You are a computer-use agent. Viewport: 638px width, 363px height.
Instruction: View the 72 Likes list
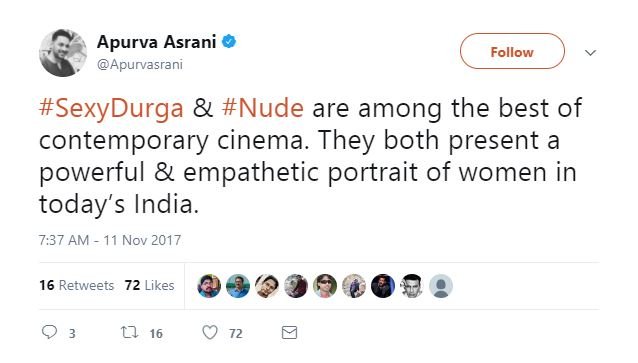click(150, 285)
